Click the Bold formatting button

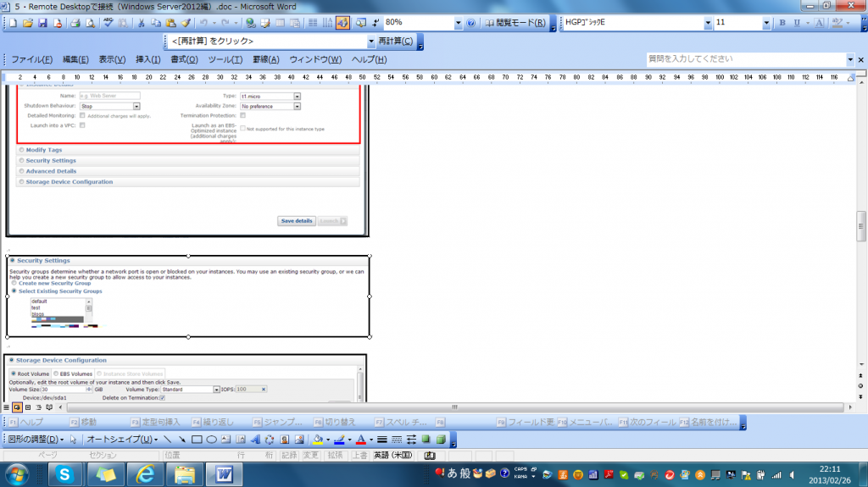[782, 23]
